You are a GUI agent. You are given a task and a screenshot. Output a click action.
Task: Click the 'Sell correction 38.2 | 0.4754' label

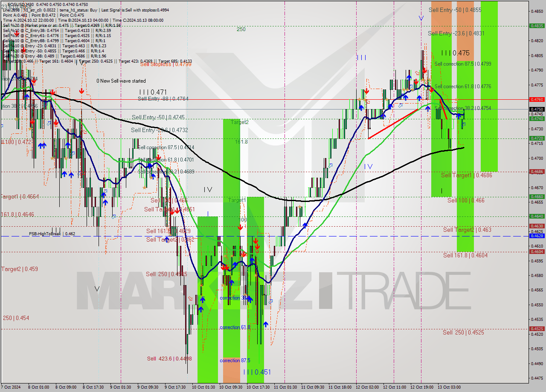pyautogui.click(x=463, y=108)
